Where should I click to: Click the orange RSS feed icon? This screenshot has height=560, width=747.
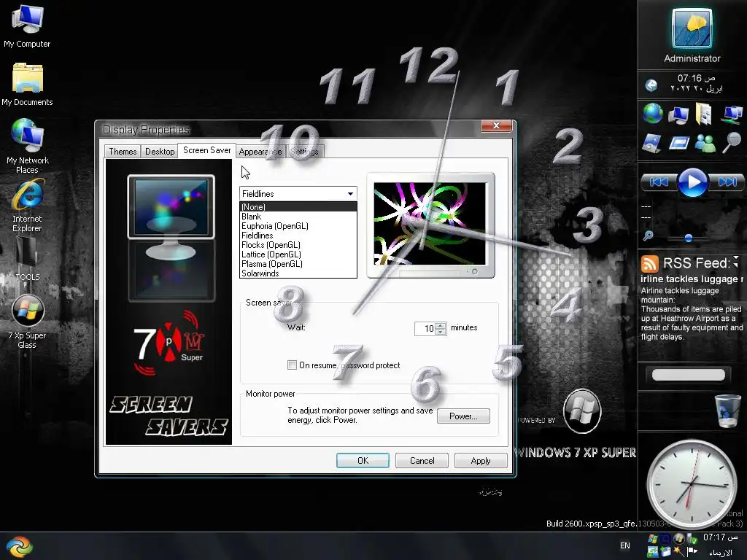(x=649, y=262)
